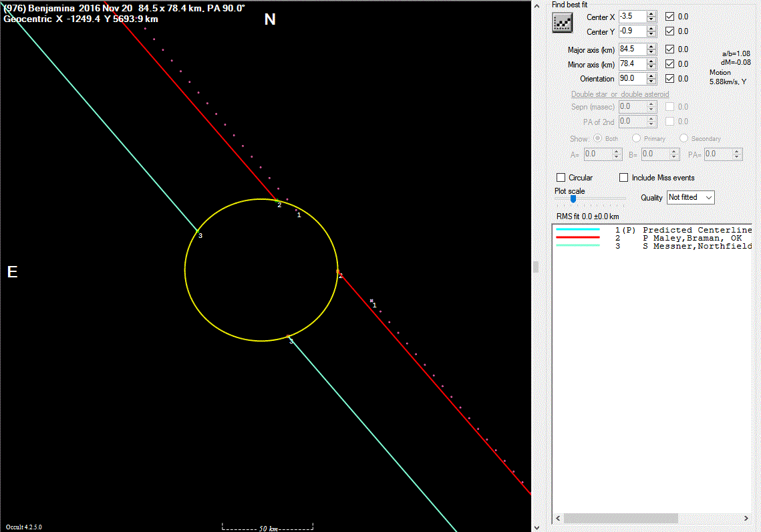This screenshot has height=532, width=761.
Task: Select the Primary radio button
Action: tap(636, 138)
